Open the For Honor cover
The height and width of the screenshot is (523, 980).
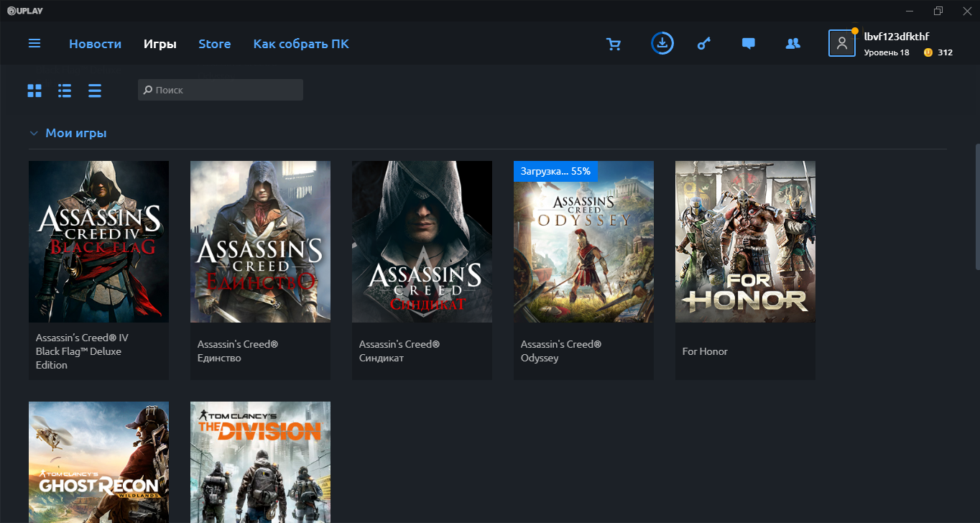click(745, 241)
